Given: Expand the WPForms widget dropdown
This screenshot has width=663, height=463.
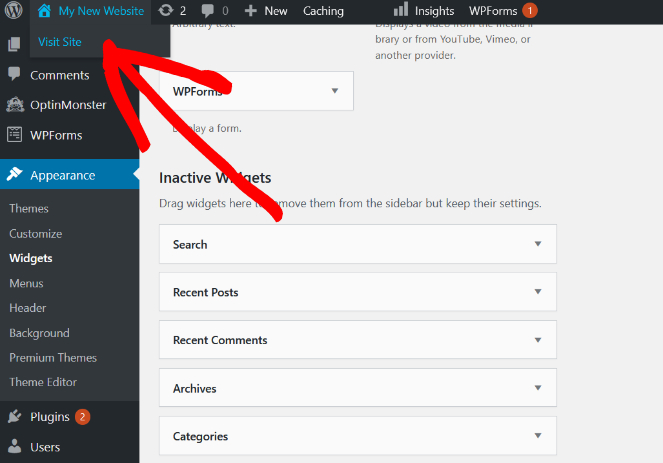Looking at the screenshot, I should tap(334, 91).
